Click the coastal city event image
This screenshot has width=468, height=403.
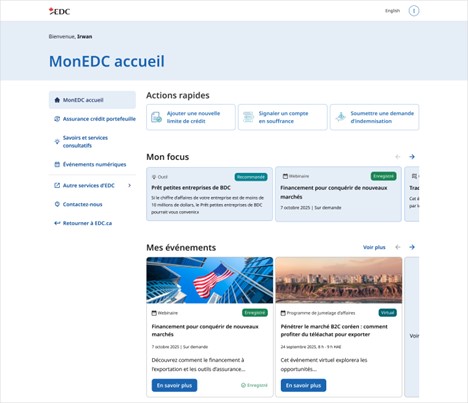pos(339,280)
